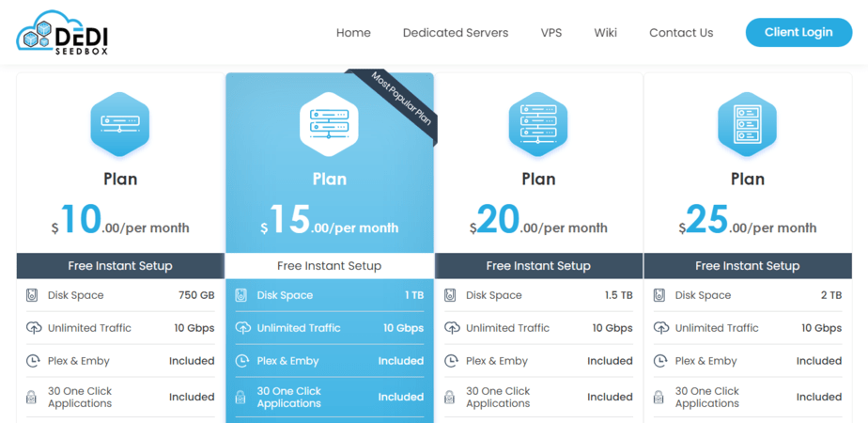This screenshot has width=868, height=423.
Task: Click the Dedi Seedbox logo
Action: pyautogui.click(x=62, y=32)
